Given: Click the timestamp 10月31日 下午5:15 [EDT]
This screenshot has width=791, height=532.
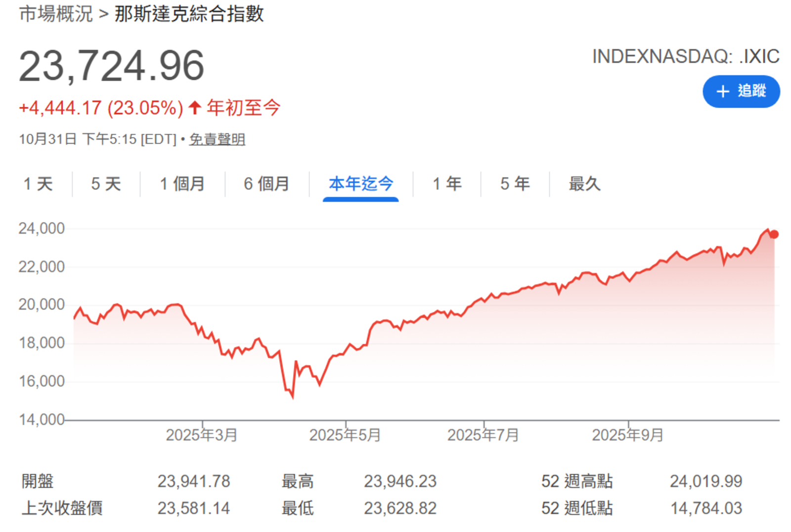Looking at the screenshot, I should tap(97, 139).
